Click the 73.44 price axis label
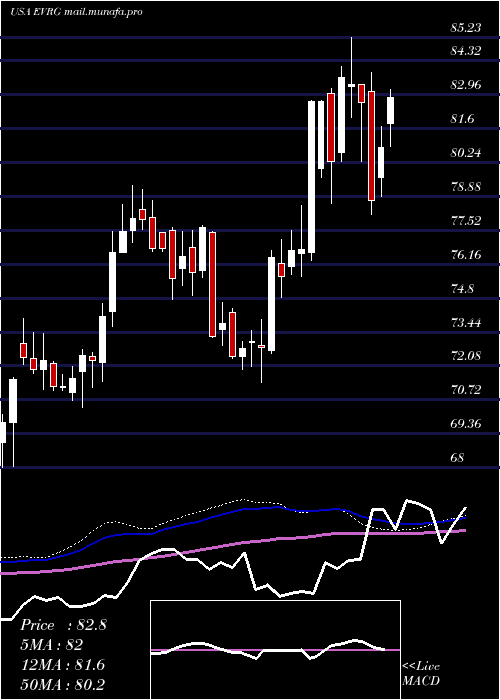The image size is (500, 700). (x=466, y=322)
